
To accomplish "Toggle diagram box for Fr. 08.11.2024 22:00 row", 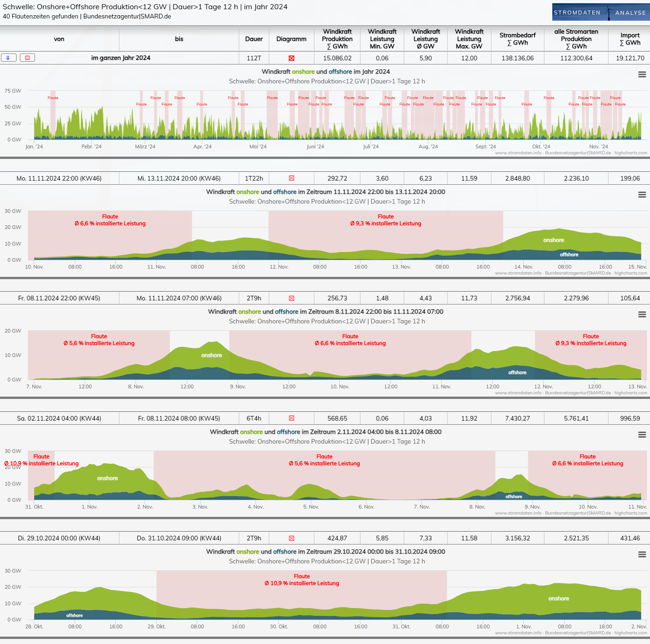I will coord(291,299).
